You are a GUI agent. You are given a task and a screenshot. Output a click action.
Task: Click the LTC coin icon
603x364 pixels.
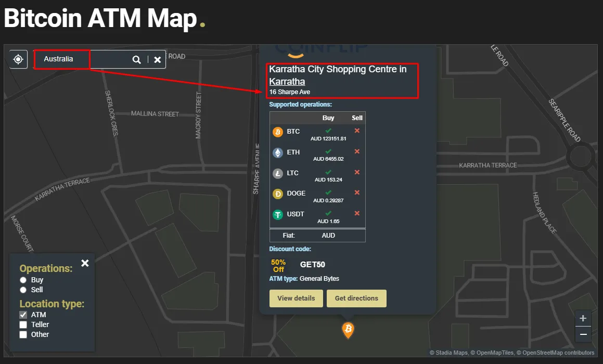click(278, 173)
